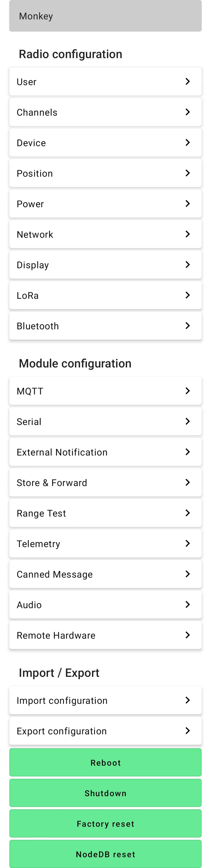Click the arrow icon beside Telemetry
This screenshot has width=211, height=868.
pos(188,544)
